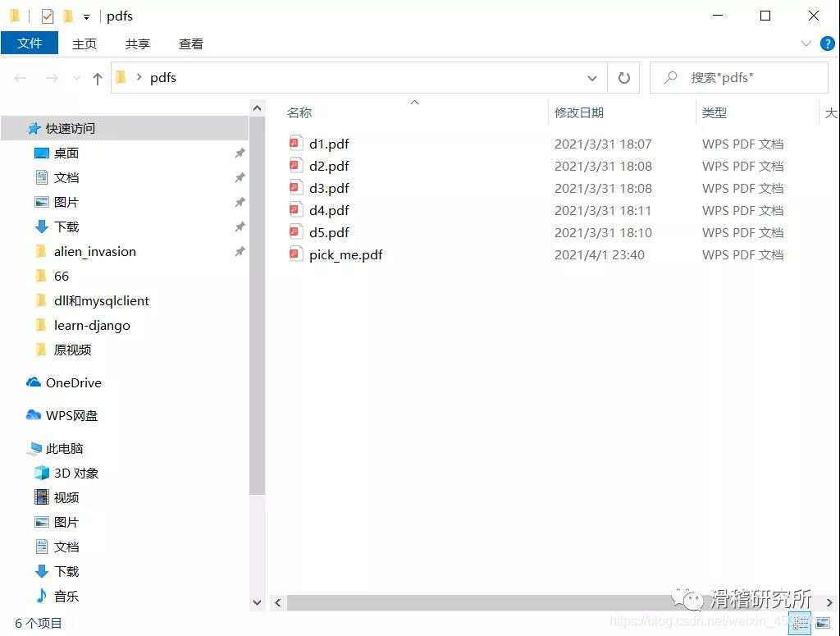The height and width of the screenshot is (636, 840).
Task: Click the 视频 film icon
Action: 41,498
